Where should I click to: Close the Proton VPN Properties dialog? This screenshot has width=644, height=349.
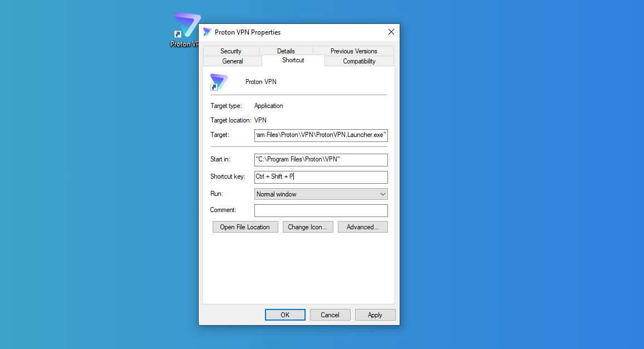tap(391, 32)
